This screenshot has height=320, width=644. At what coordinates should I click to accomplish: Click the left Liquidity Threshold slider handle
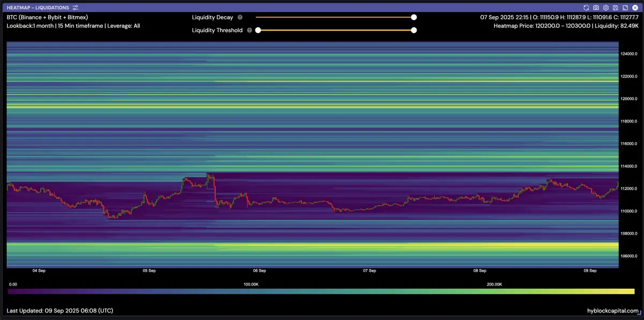(x=258, y=30)
